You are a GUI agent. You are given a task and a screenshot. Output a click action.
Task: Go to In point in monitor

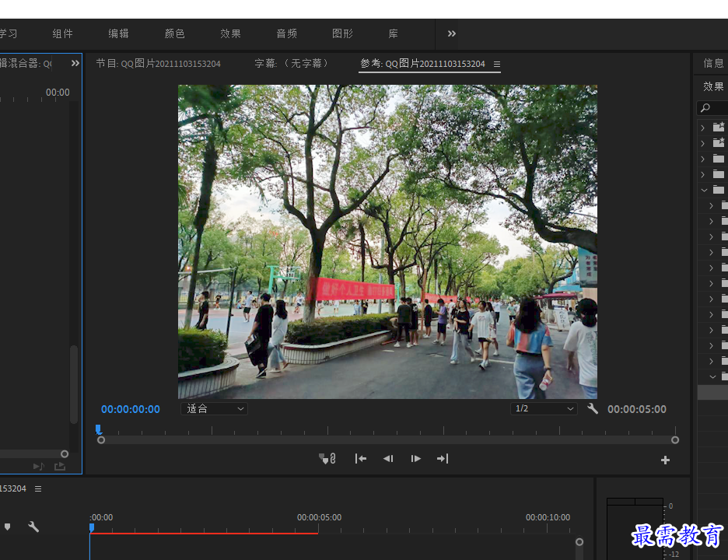pos(361,459)
